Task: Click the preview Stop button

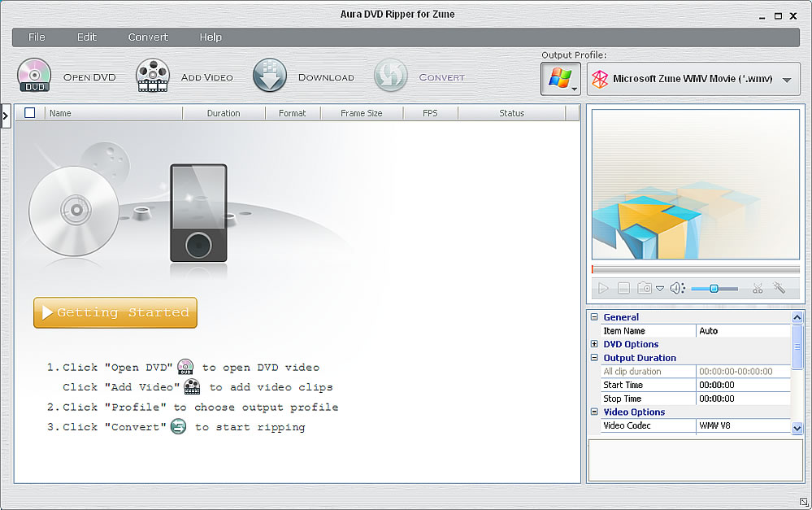Action: (623, 288)
